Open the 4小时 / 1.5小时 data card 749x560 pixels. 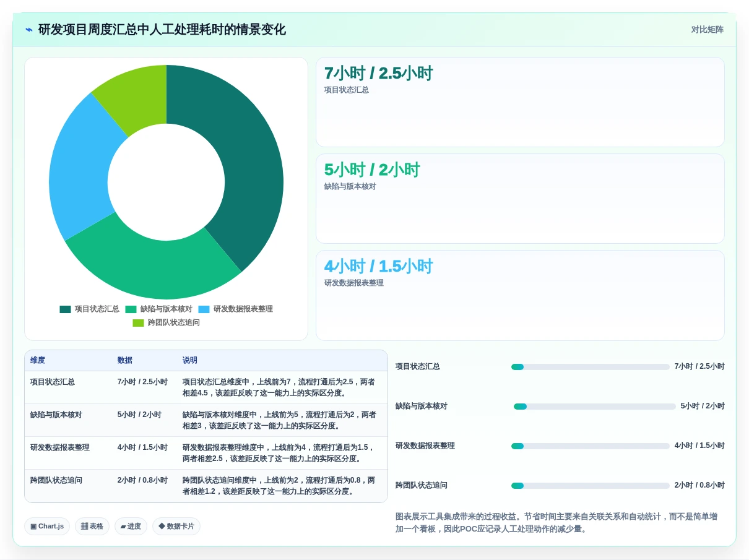pyautogui.click(x=520, y=295)
